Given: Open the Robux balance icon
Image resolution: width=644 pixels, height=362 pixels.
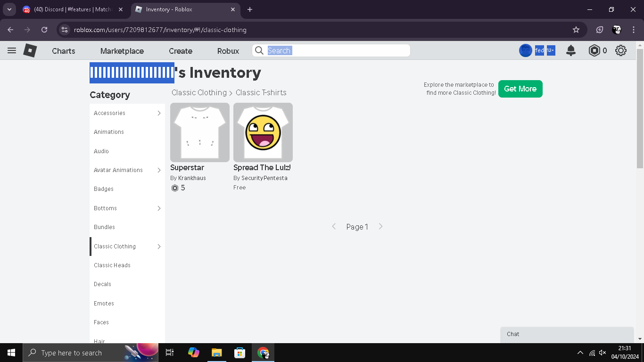Looking at the screenshot, I should point(594,50).
